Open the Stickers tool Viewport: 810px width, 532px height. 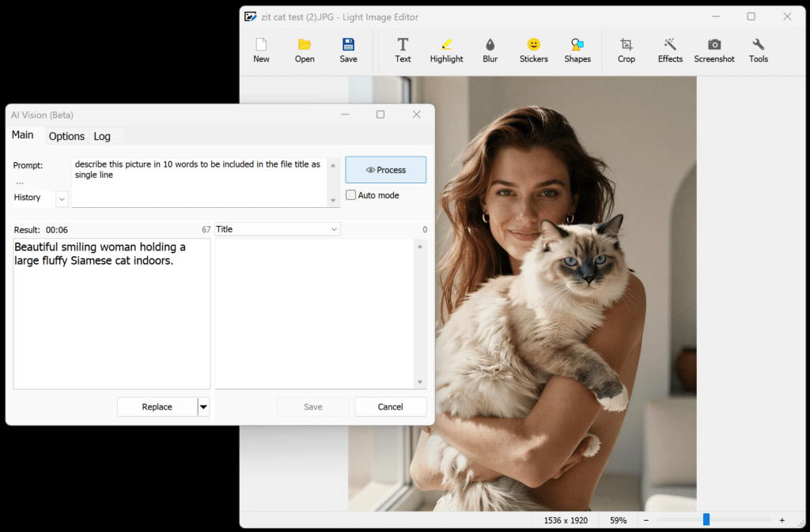coord(534,50)
